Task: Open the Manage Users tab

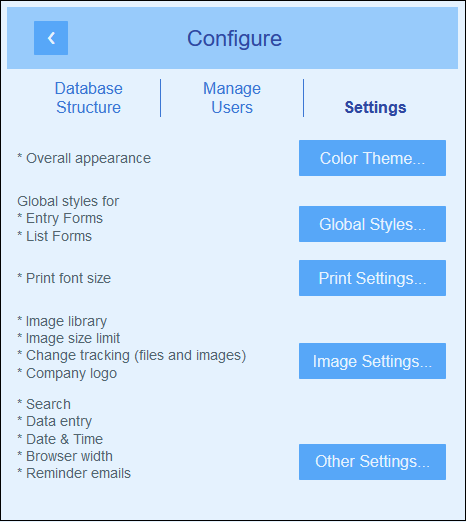Action: pos(232,98)
